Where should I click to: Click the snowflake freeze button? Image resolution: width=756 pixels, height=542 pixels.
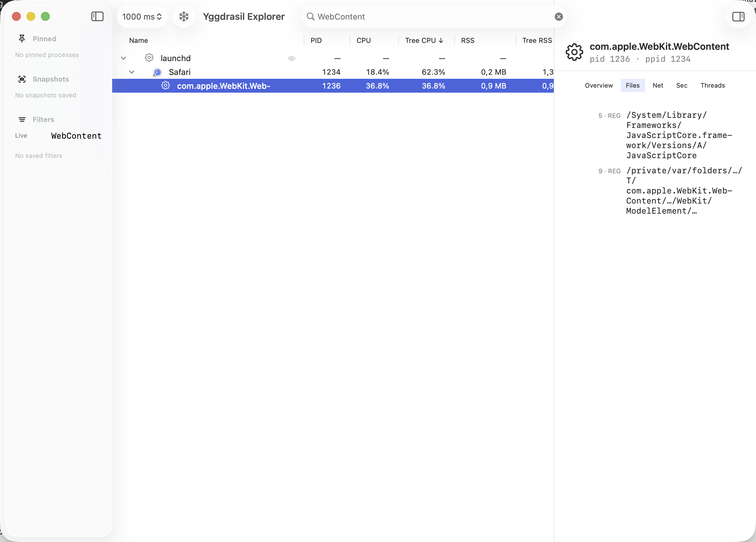[184, 16]
